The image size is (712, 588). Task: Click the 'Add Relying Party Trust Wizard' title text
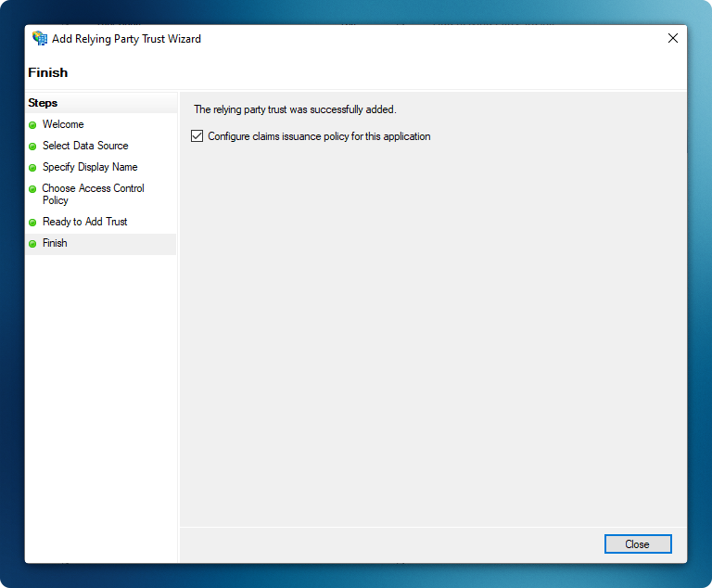coord(127,39)
